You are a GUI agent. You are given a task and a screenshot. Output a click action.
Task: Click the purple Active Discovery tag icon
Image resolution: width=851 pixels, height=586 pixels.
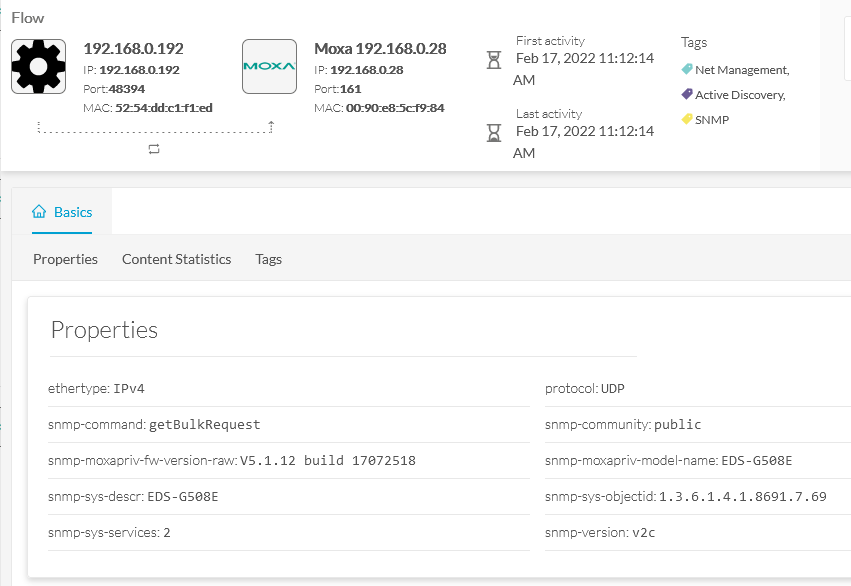(687, 94)
